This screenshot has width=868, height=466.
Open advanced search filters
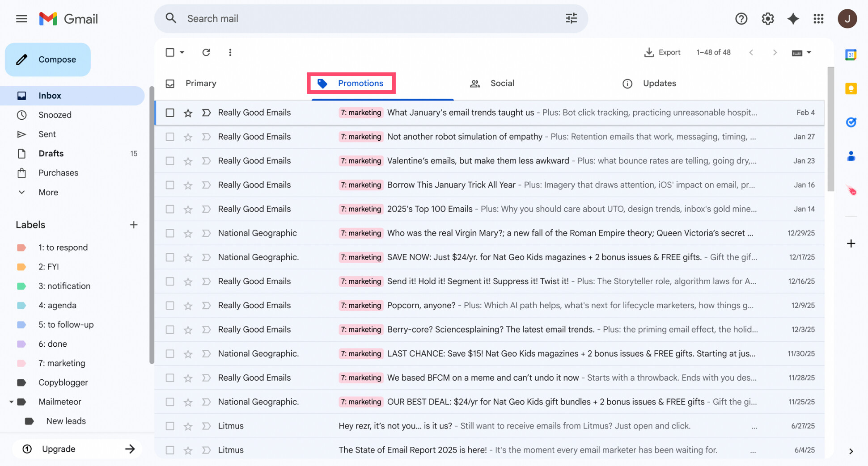571,18
